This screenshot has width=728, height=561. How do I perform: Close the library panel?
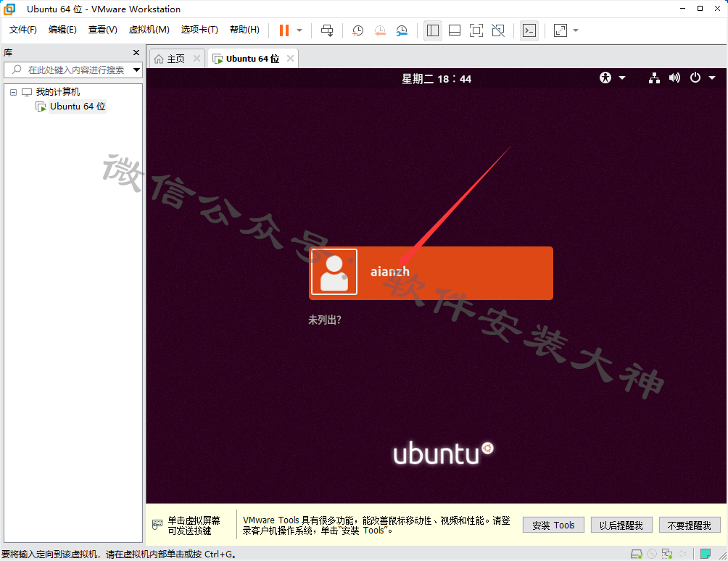(x=136, y=52)
